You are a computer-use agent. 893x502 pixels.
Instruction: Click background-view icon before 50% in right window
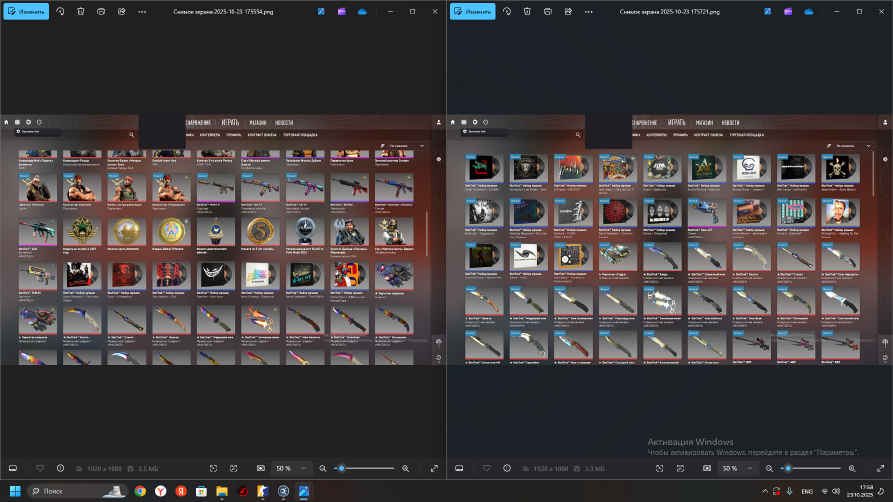(707, 468)
